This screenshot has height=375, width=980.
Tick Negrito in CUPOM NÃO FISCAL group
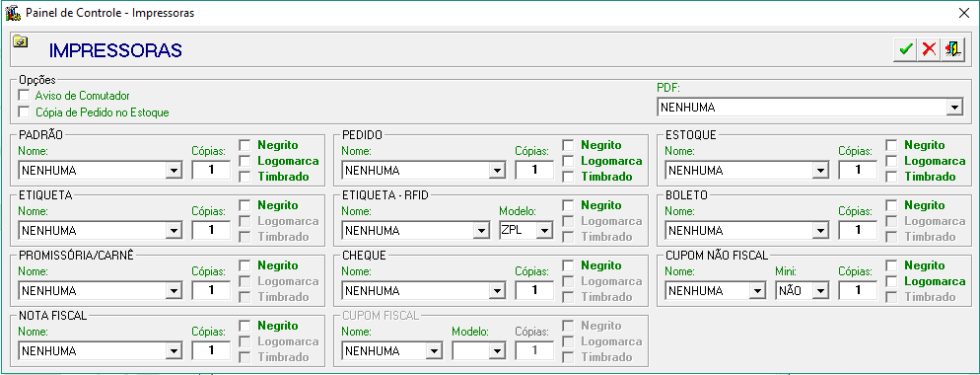pyautogui.click(x=891, y=265)
